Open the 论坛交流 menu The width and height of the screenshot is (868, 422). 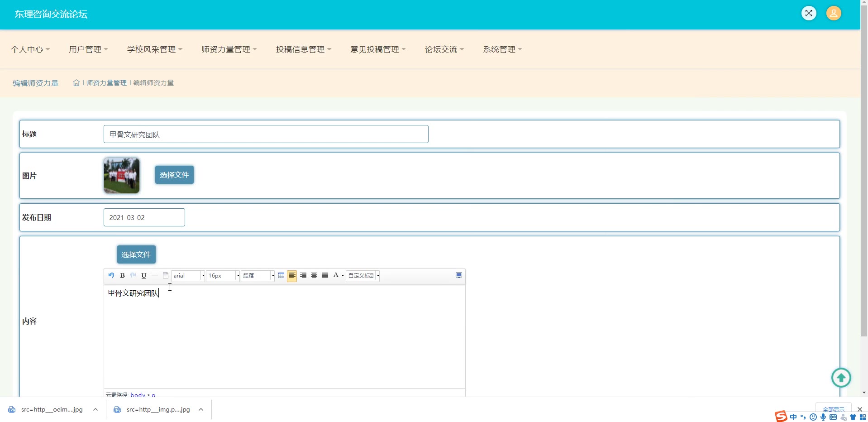point(444,49)
